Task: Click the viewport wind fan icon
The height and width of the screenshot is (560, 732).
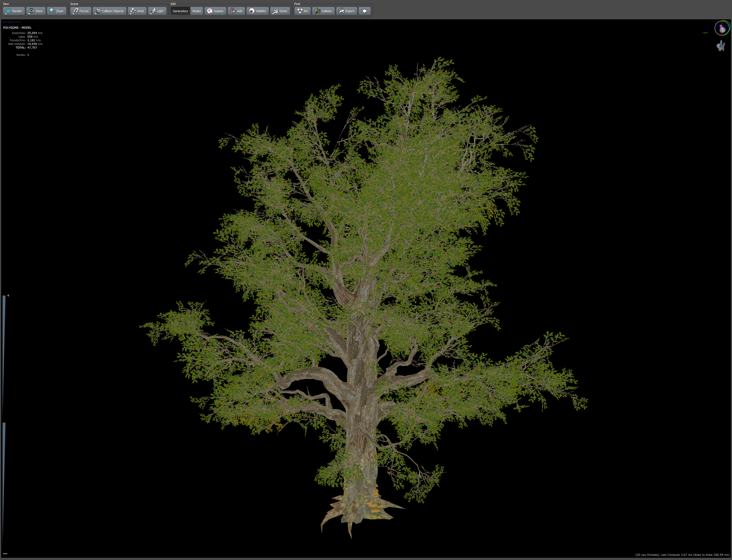Action: tap(721, 46)
